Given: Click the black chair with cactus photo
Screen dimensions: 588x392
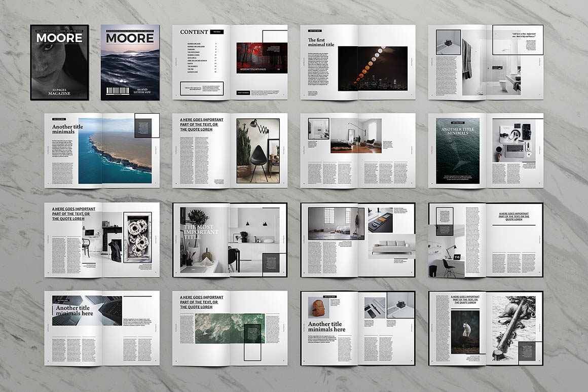Looking at the screenshot, I should click(258, 151).
